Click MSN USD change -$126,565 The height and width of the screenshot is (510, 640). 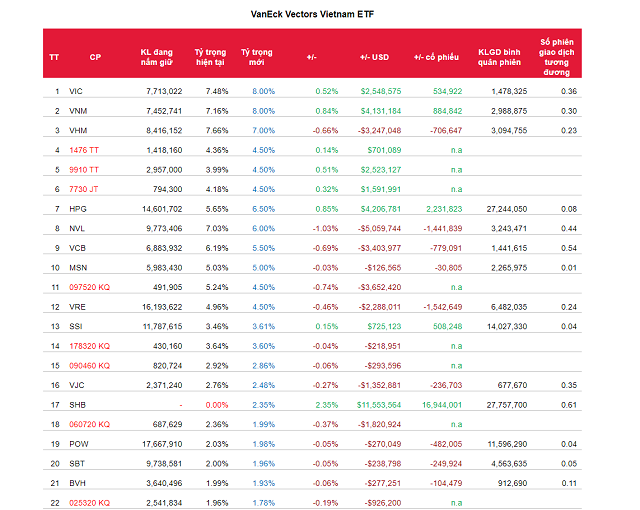click(383, 268)
